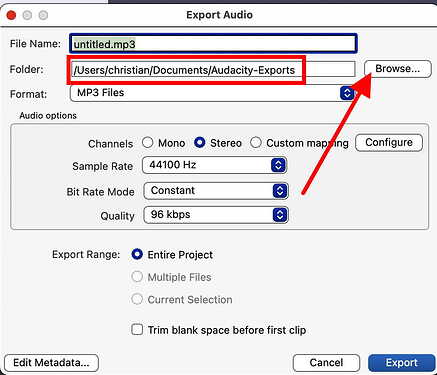Click the Edit Metadata... button
The width and height of the screenshot is (437, 375).
coord(51,363)
